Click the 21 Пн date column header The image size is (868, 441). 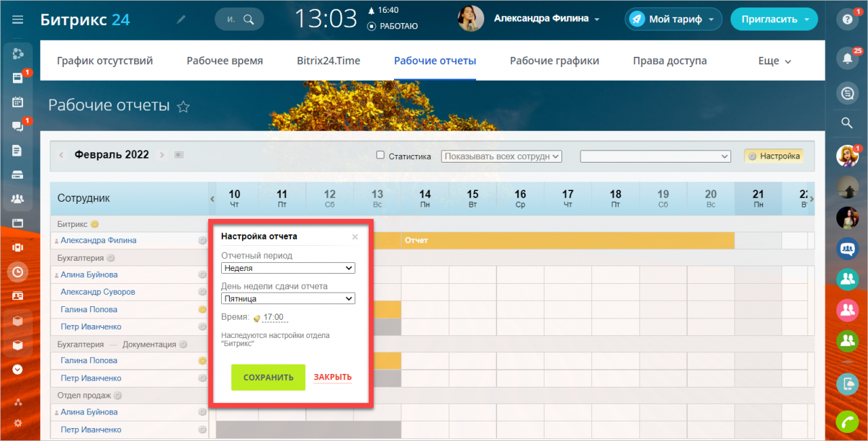(758, 198)
